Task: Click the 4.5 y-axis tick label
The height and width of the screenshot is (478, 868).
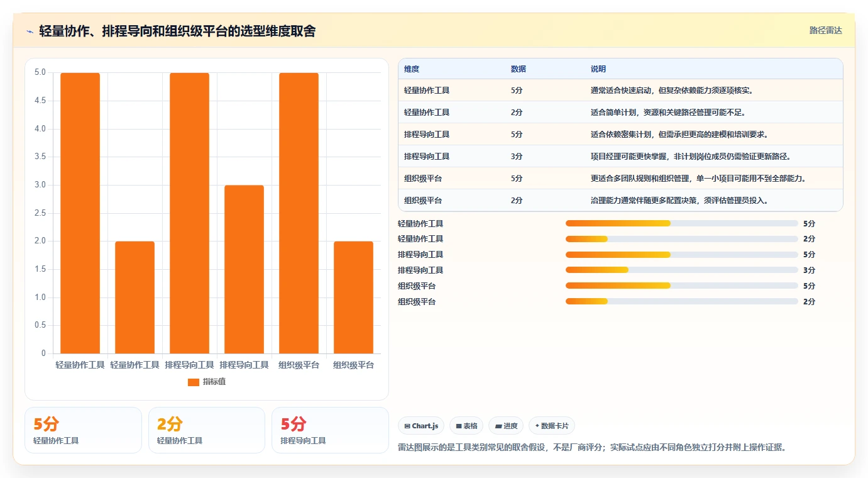Action: (40, 101)
